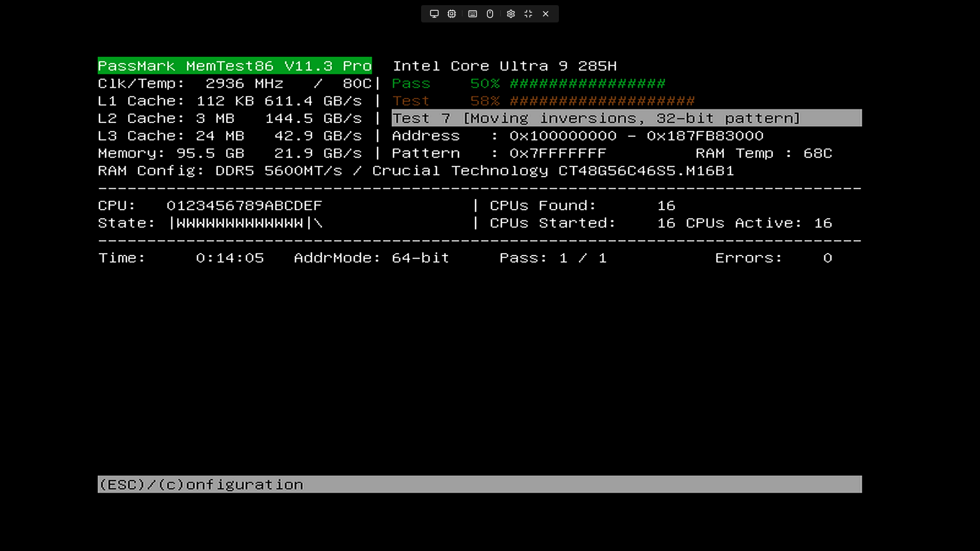The width and height of the screenshot is (980, 551).
Task: Click the monitor display icon in toolbar
Action: [x=434, y=14]
